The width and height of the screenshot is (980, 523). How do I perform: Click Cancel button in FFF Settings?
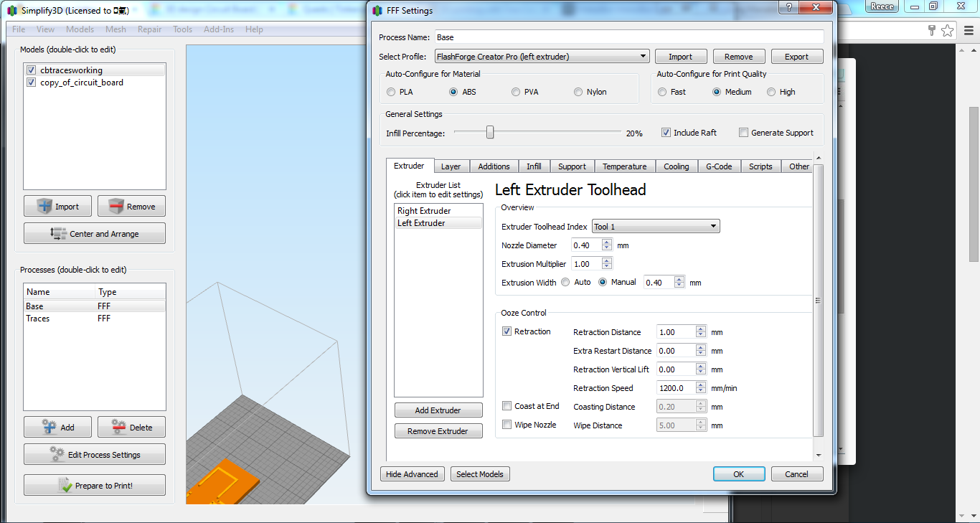point(797,474)
